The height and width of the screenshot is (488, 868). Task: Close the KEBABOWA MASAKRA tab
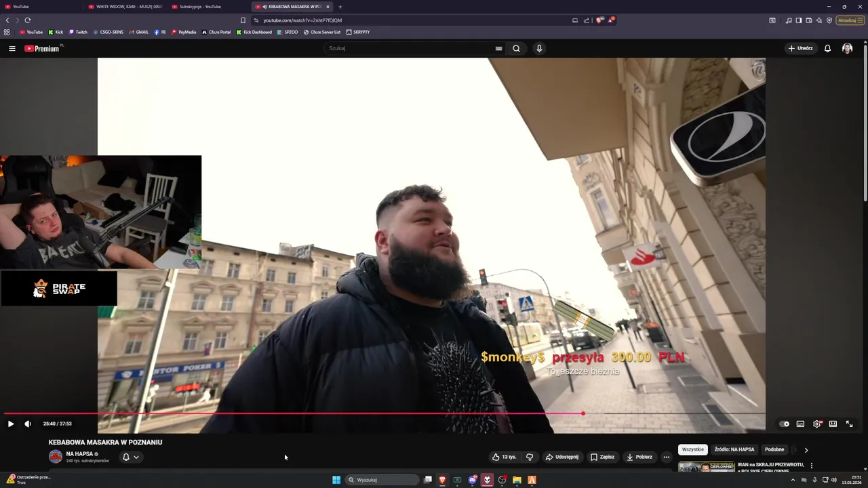328,7
